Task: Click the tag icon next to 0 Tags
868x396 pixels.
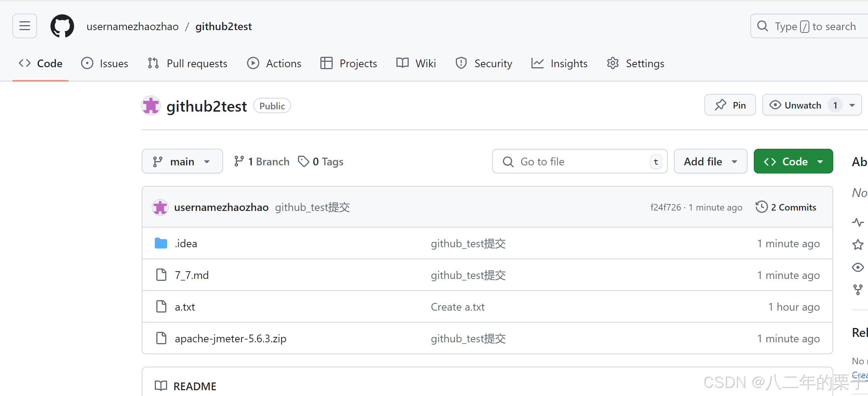Action: tap(304, 161)
